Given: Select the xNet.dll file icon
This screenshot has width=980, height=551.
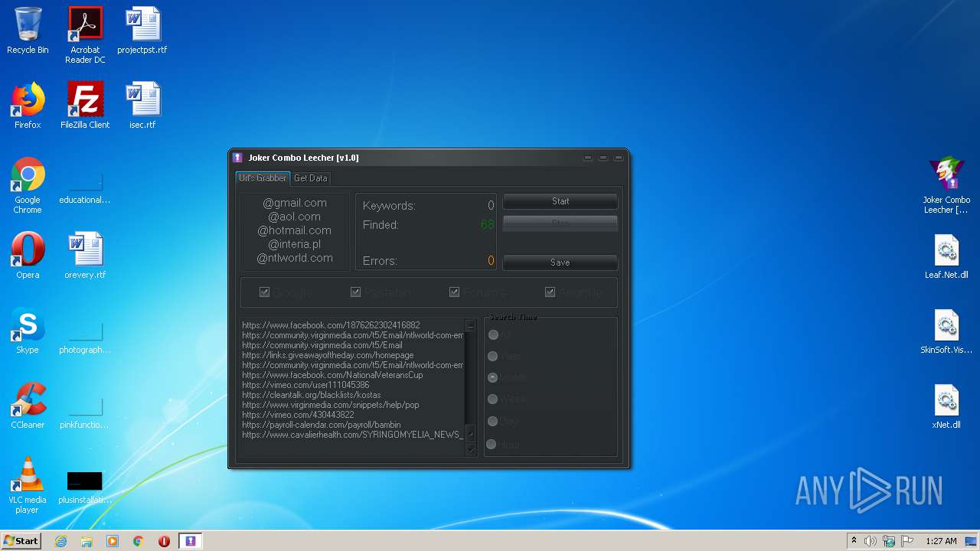Looking at the screenshot, I should pos(946,406).
